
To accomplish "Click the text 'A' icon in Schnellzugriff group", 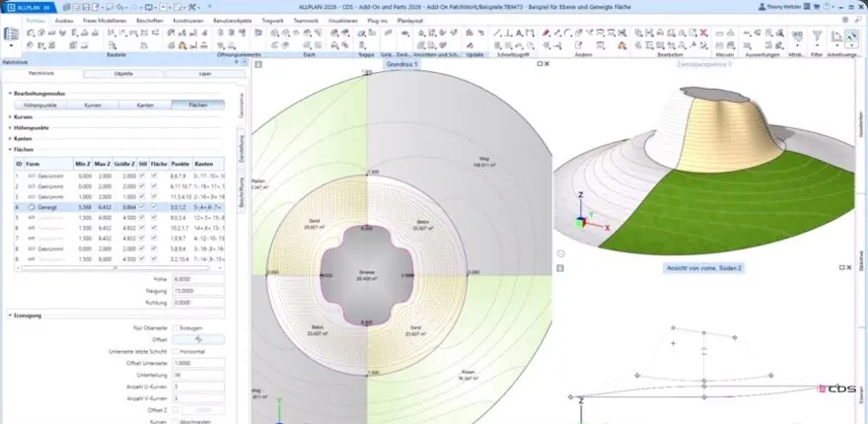I will pyautogui.click(x=519, y=34).
